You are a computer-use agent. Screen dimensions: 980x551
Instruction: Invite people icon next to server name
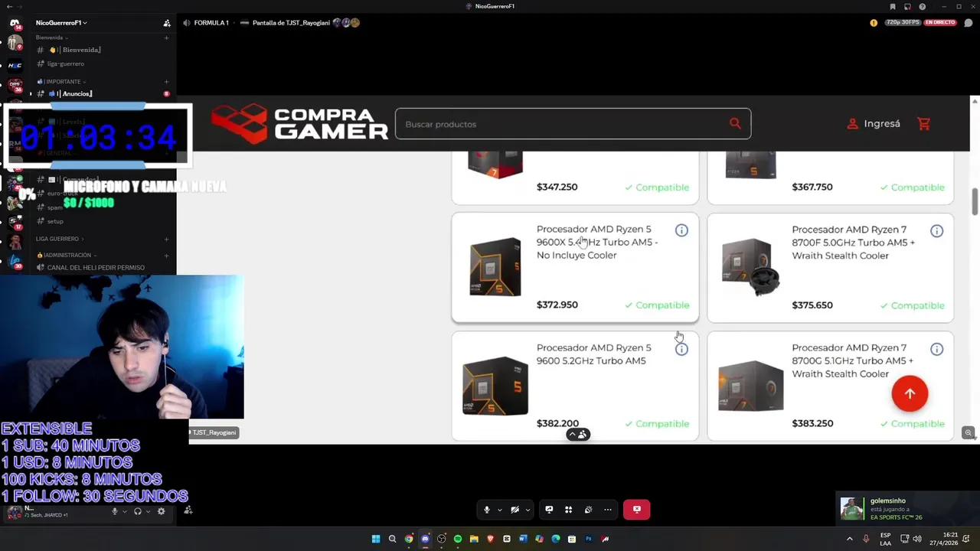pyautogui.click(x=167, y=23)
